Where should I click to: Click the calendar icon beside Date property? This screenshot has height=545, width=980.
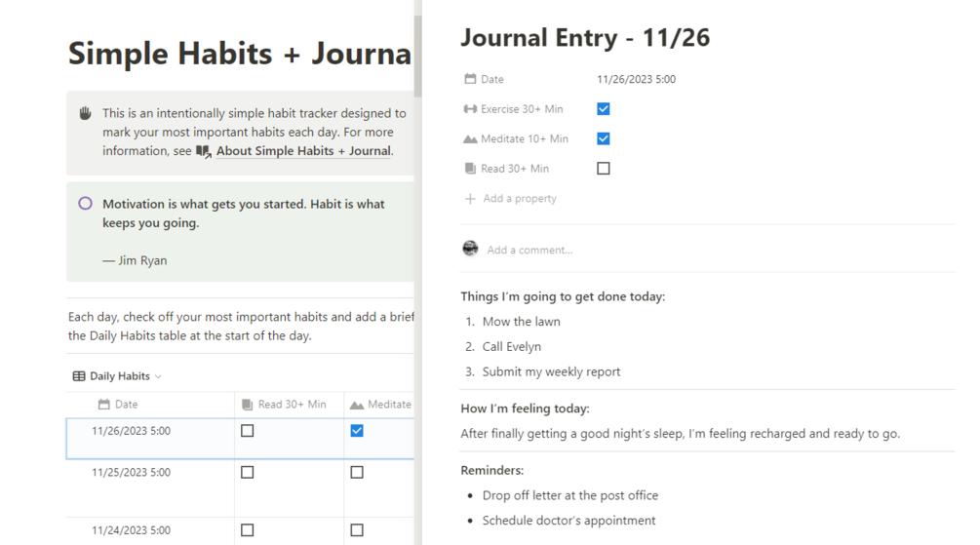pyautogui.click(x=470, y=80)
